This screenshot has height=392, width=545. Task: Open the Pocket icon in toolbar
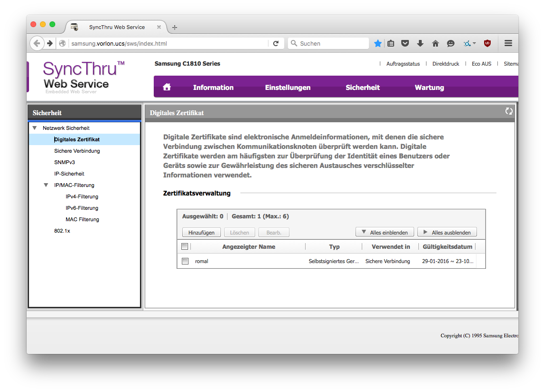[x=405, y=43]
